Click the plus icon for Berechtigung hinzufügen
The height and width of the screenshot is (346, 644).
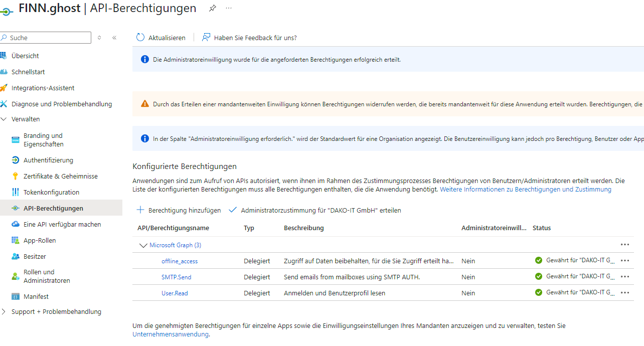pos(140,210)
